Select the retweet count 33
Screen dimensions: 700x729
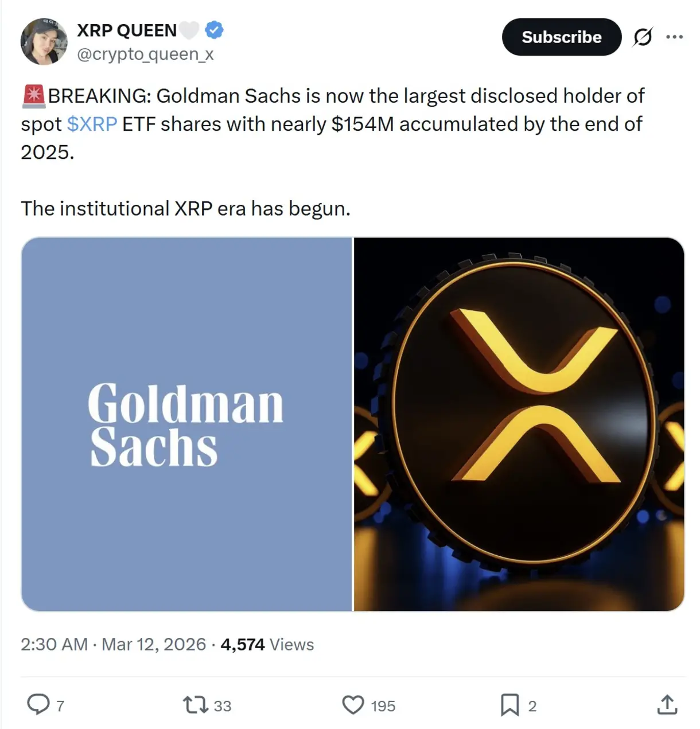click(x=221, y=706)
